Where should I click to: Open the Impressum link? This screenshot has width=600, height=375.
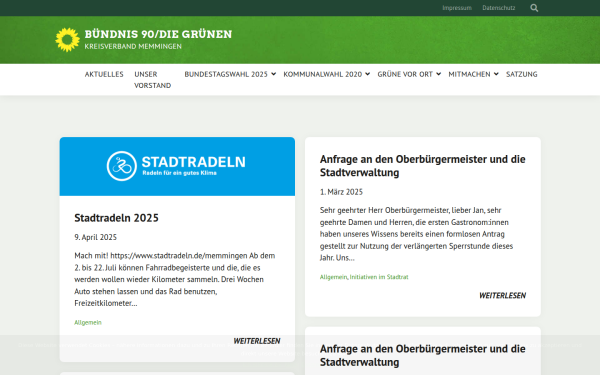(457, 8)
